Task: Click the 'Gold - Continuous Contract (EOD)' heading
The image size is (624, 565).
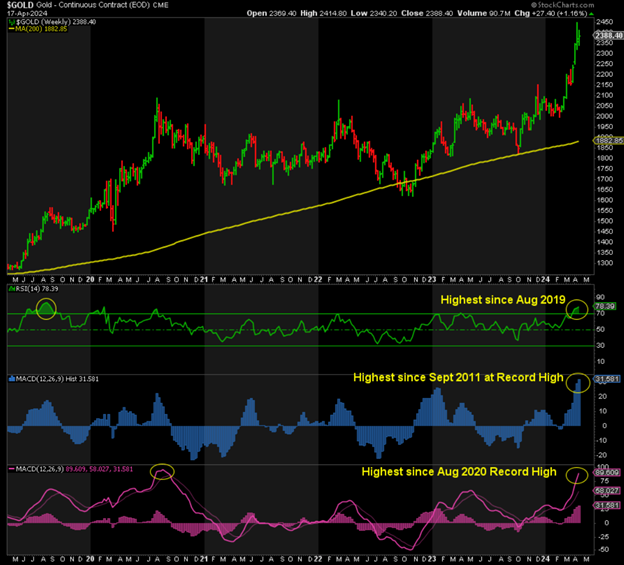Action: pyautogui.click(x=94, y=5)
